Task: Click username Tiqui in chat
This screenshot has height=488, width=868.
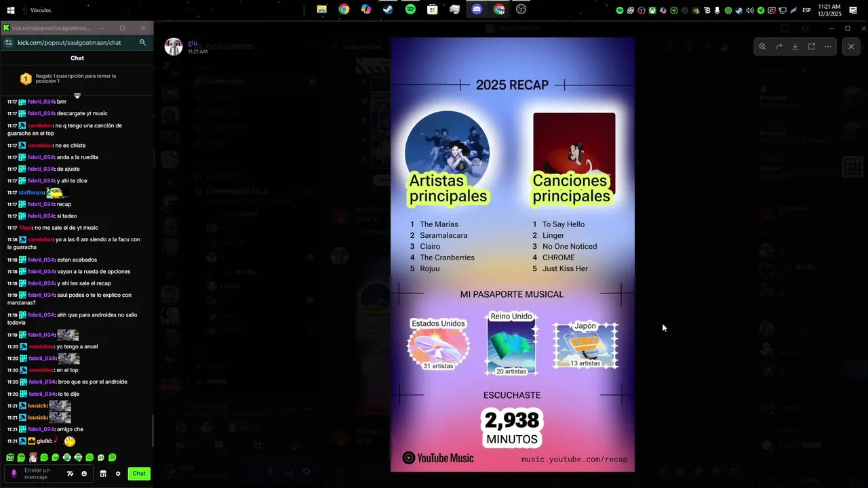Action: 25,228
